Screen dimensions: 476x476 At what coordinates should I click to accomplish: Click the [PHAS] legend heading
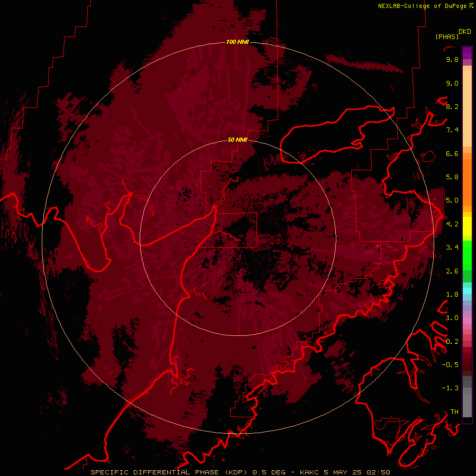coord(447,36)
